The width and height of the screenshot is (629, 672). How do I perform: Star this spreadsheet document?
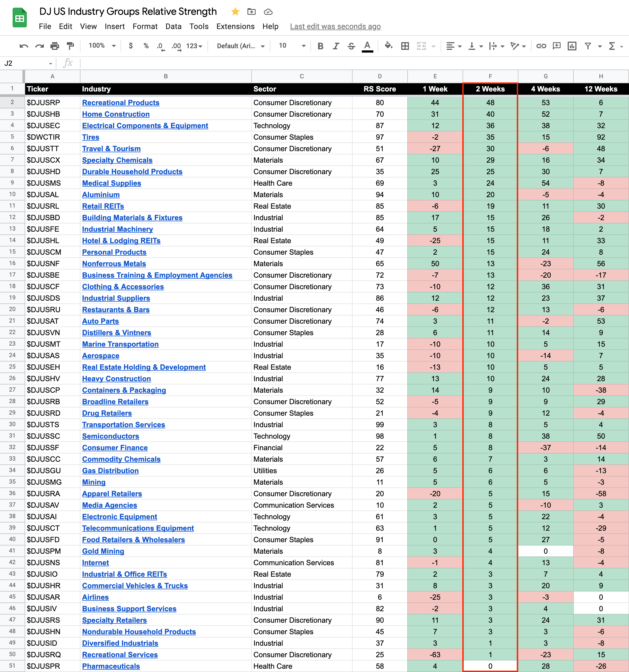pos(235,12)
